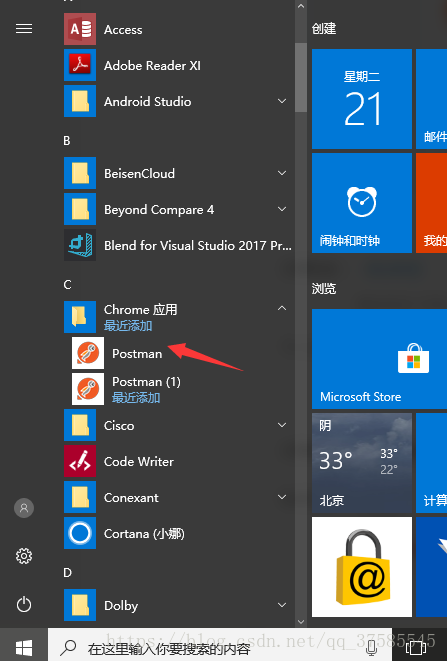The height and width of the screenshot is (661, 447).
Task: Open the hamburger menu at top left
Action: (24, 29)
